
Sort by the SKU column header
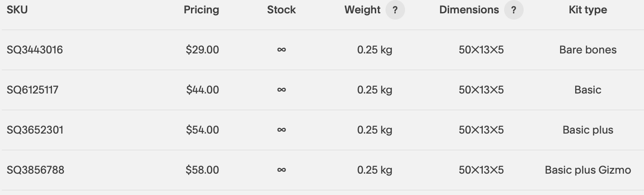17,10
